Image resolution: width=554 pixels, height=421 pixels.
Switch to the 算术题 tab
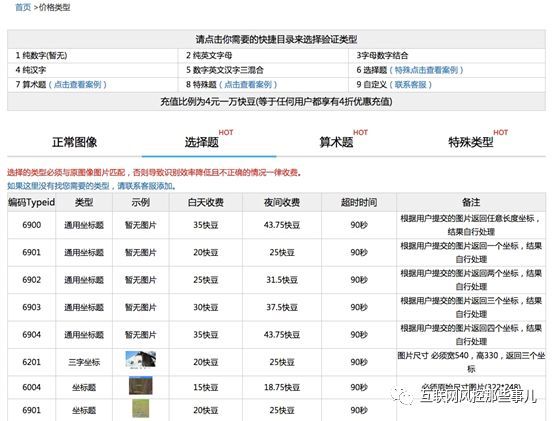pyautogui.click(x=336, y=142)
